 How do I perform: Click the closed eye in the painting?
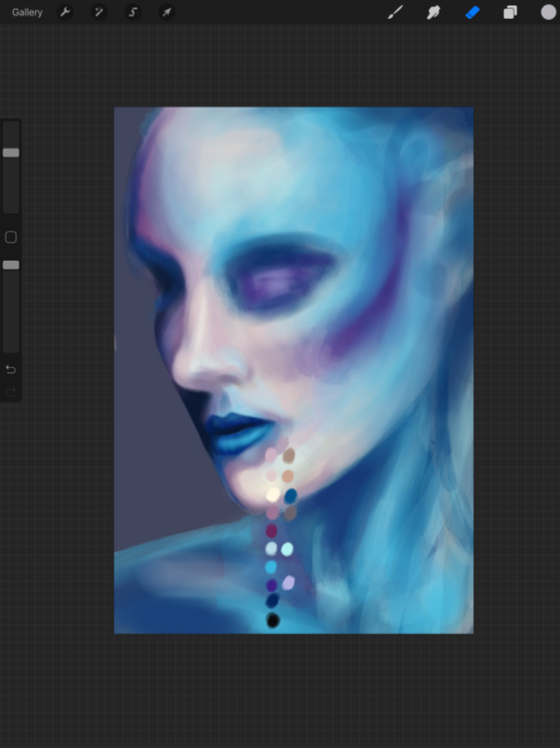click(x=281, y=281)
